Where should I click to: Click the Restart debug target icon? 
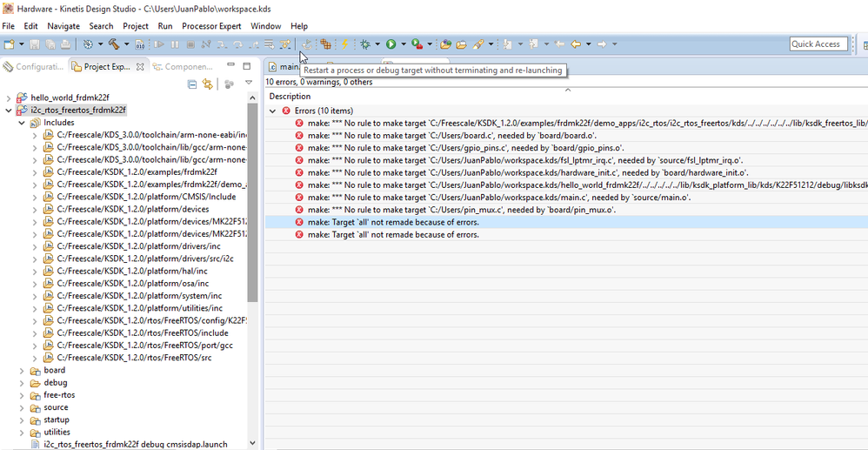[x=307, y=44]
